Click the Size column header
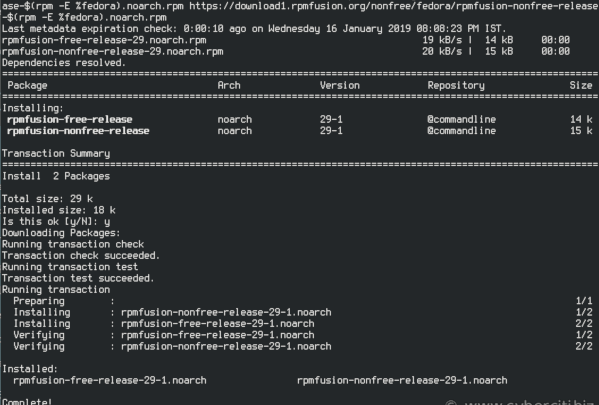The width and height of the screenshot is (599, 405). pos(581,85)
